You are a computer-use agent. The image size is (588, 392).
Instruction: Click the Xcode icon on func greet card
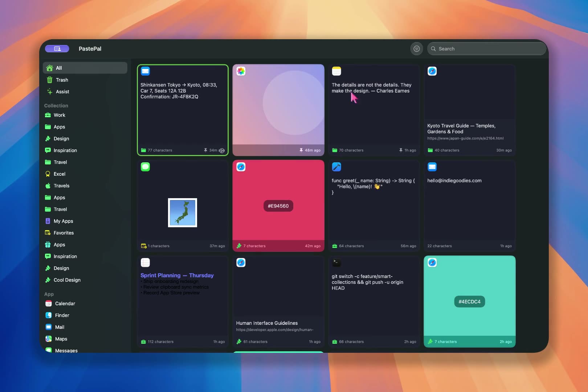336,167
